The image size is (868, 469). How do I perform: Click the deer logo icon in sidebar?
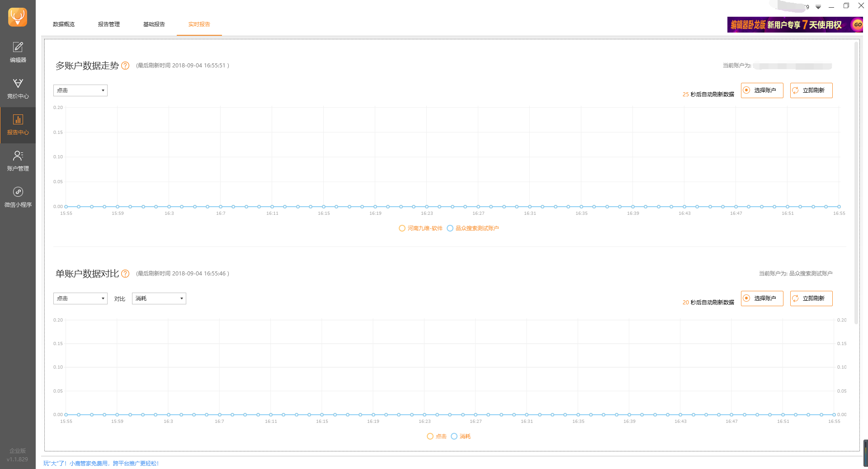pos(18,17)
